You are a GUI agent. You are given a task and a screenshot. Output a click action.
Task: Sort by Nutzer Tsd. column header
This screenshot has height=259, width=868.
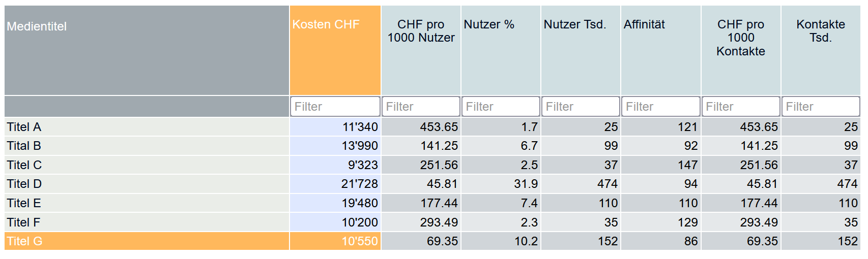[x=575, y=24]
